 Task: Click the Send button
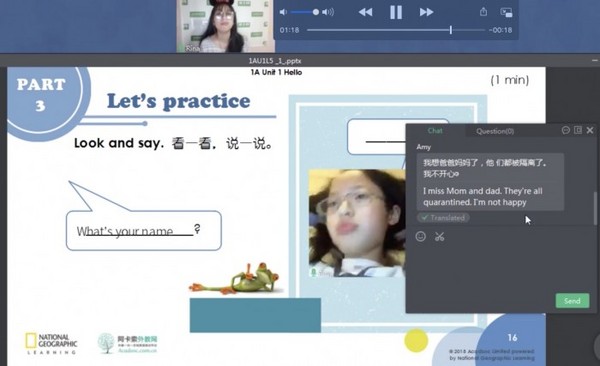[572, 301]
